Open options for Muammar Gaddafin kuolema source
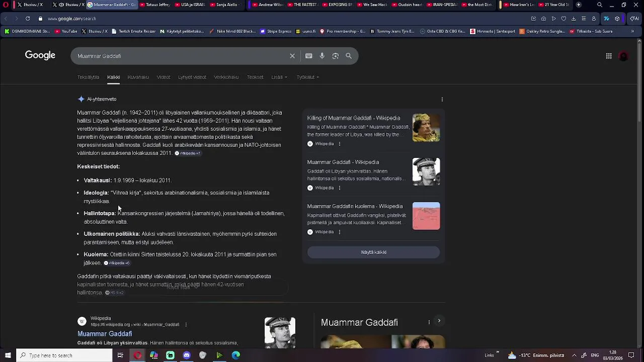 tap(340, 232)
